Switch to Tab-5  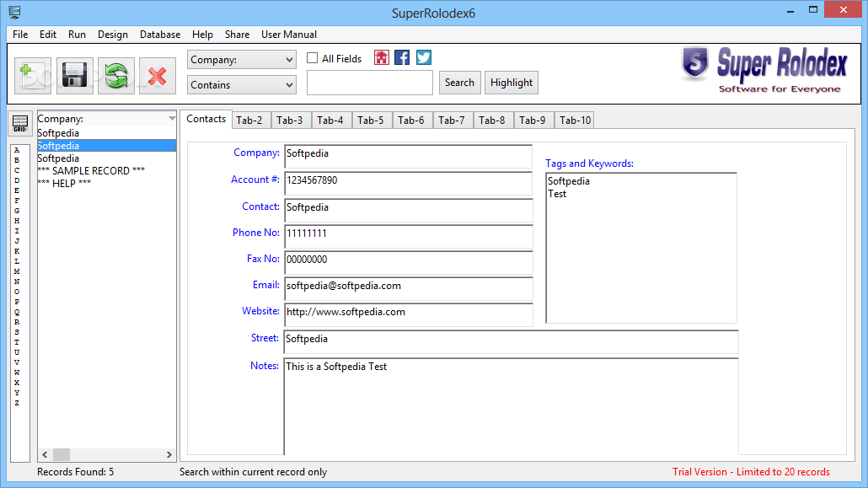[370, 121]
